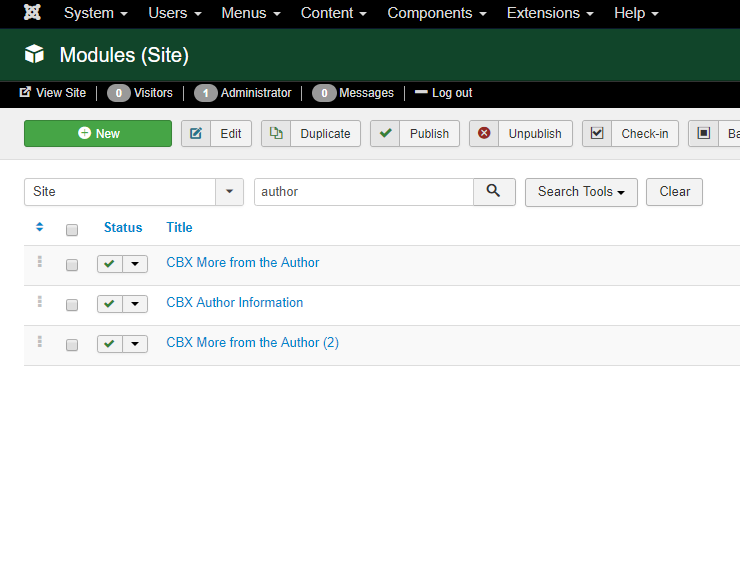Click the Clear search button
Screen dimensions: 740x565
pyautogui.click(x=674, y=192)
